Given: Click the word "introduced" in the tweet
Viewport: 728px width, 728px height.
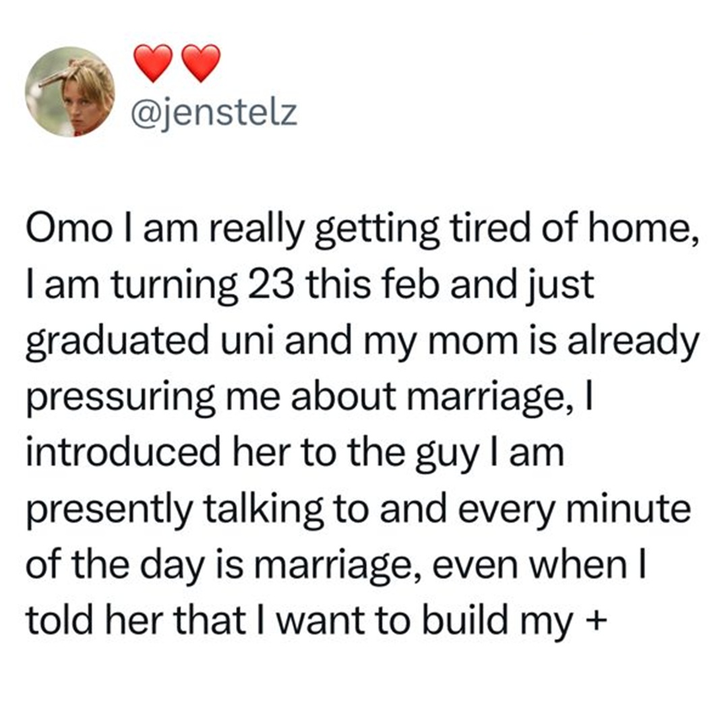Looking at the screenshot, I should [123, 452].
